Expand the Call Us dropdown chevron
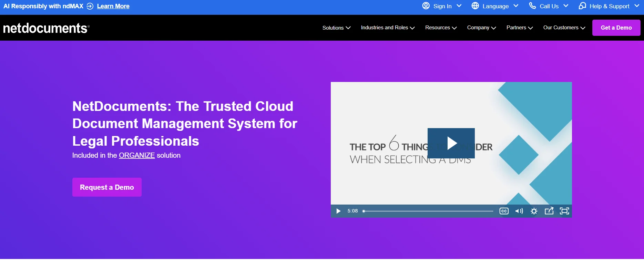Screen dimensions: 644x260 pyautogui.click(x=566, y=6)
